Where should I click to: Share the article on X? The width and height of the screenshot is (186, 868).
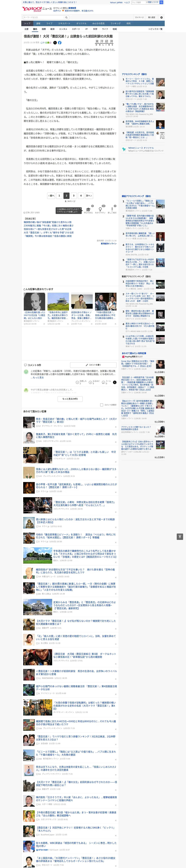coord(55,43)
